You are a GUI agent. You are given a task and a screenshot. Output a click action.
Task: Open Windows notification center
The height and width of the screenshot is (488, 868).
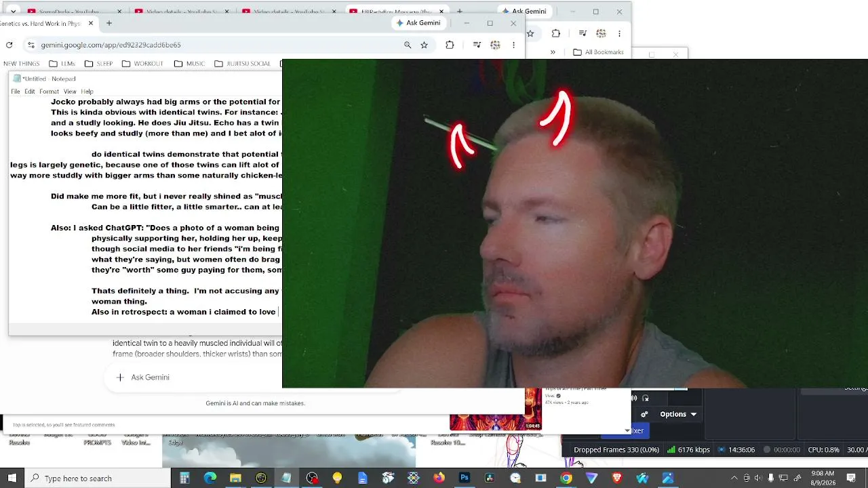(851, 479)
